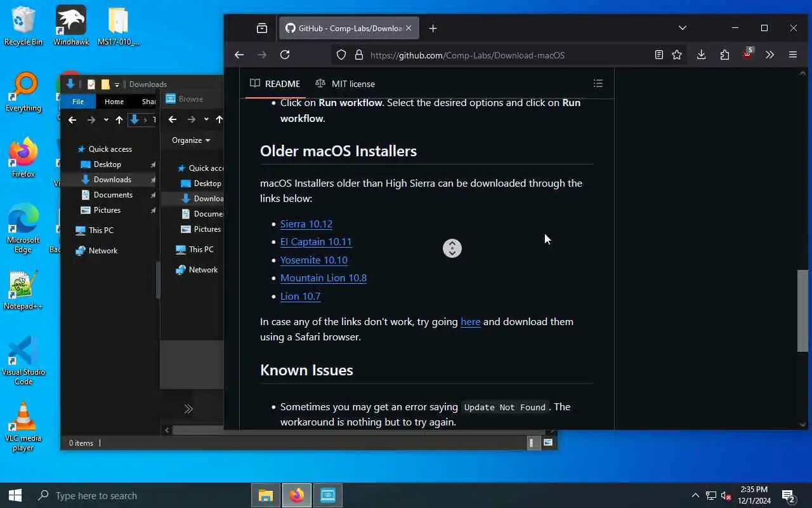
Task: Bookmark this page with the star
Action: (x=677, y=55)
